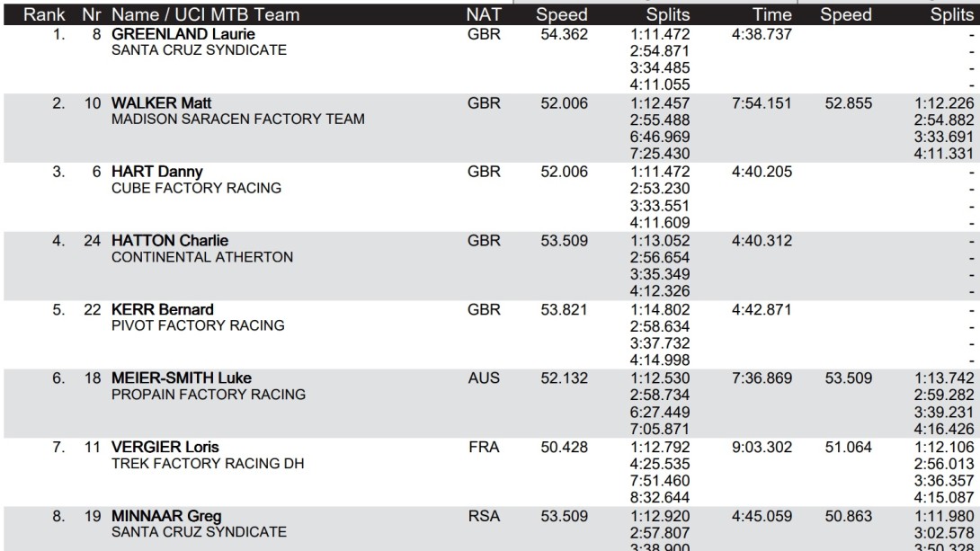Screen dimensions: 980x551
Task: Click the Time column header
Action: pyautogui.click(x=772, y=14)
